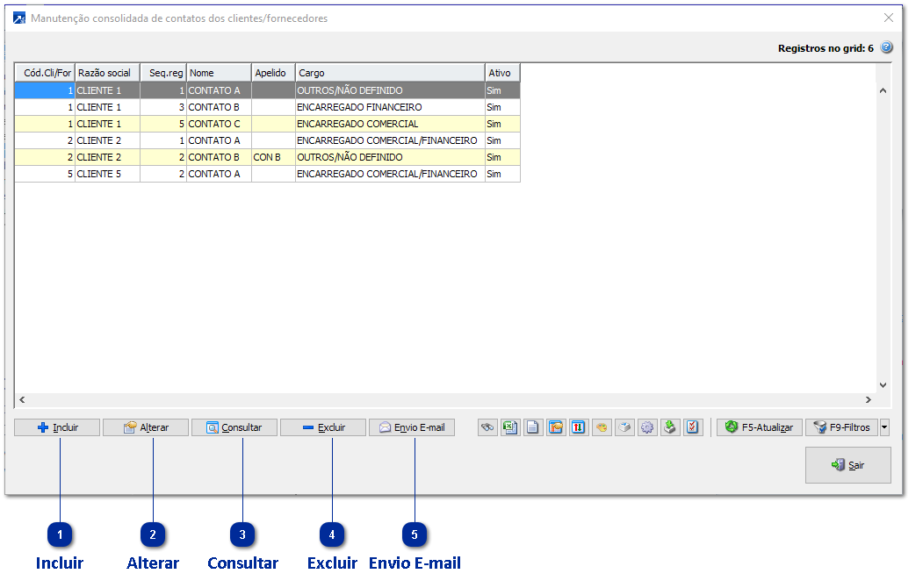Click the horizontal scrollbar left arrow

click(x=22, y=400)
